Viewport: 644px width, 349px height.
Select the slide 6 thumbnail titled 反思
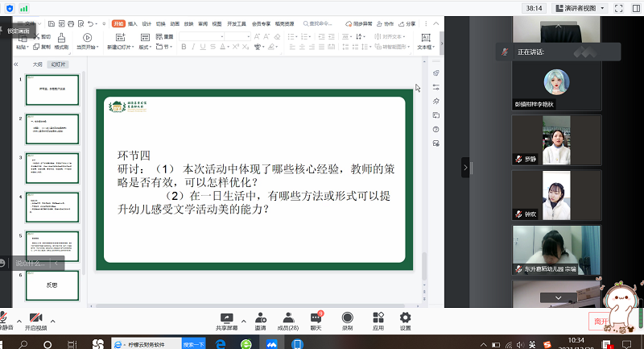pyautogui.click(x=52, y=284)
